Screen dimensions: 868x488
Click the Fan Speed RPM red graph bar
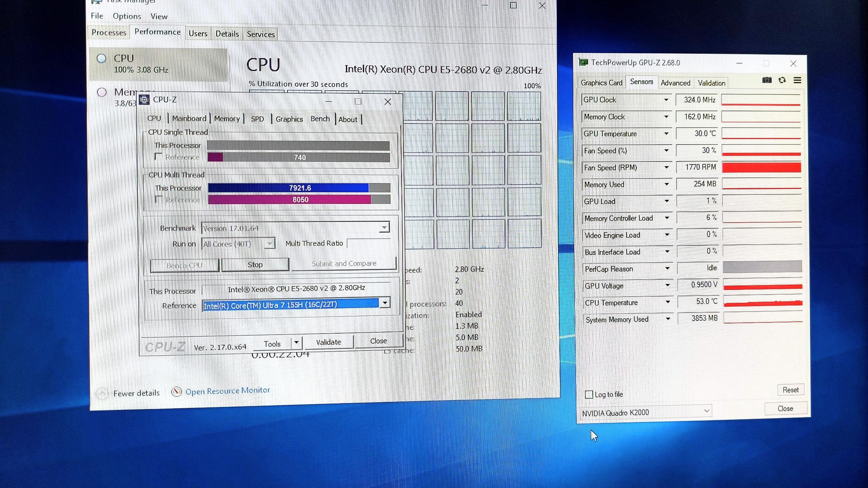pos(761,167)
